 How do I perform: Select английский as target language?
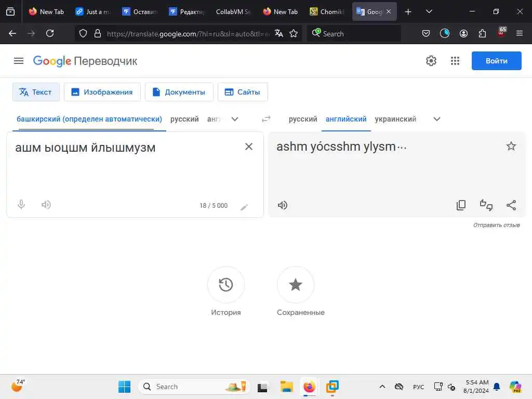point(345,119)
